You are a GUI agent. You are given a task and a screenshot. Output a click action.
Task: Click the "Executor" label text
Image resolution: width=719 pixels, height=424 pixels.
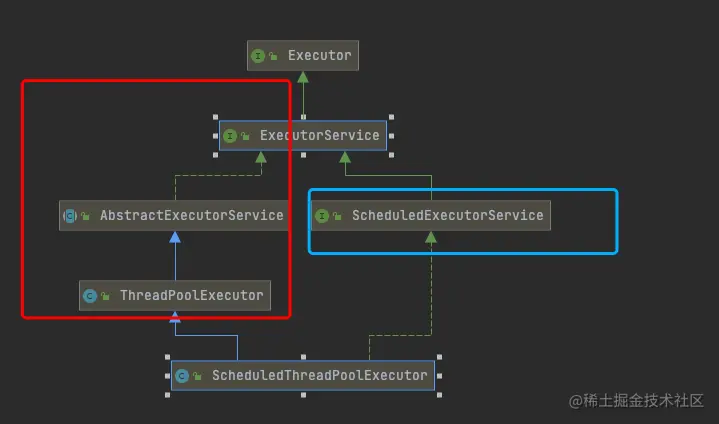[320, 55]
